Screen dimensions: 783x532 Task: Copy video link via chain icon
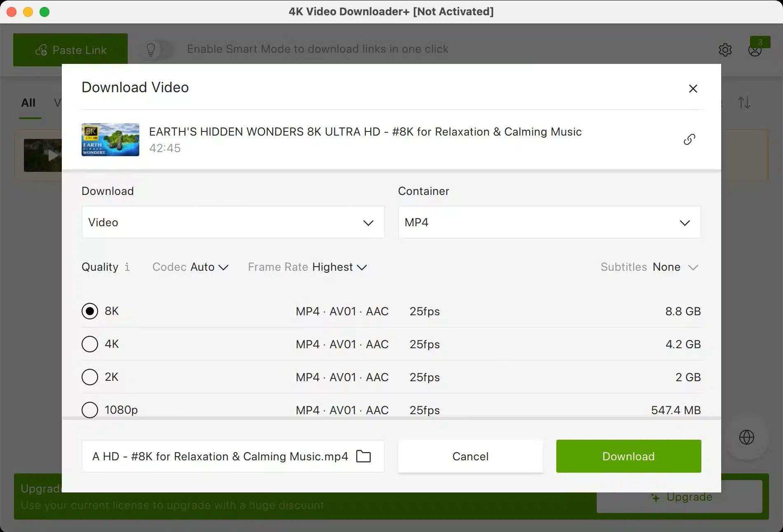tap(689, 140)
